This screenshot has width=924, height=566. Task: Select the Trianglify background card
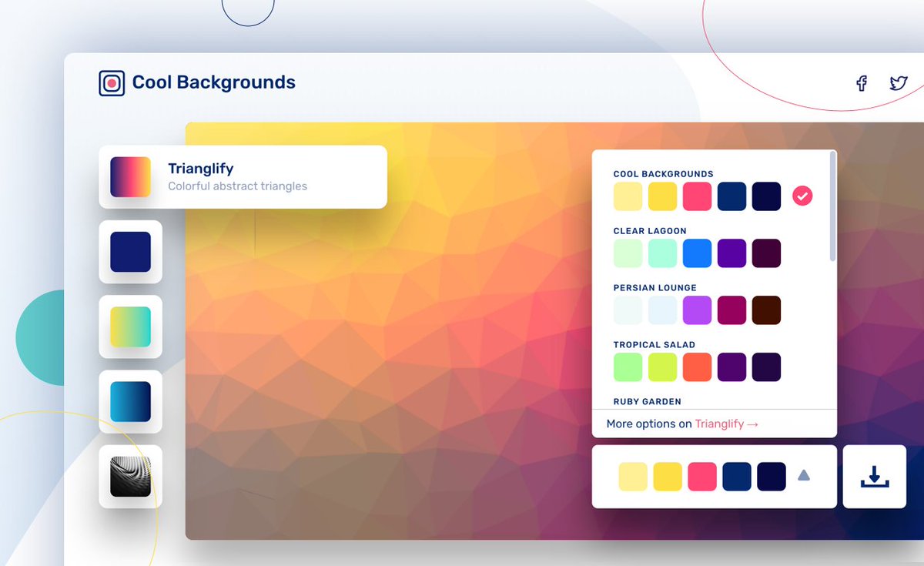pos(243,176)
